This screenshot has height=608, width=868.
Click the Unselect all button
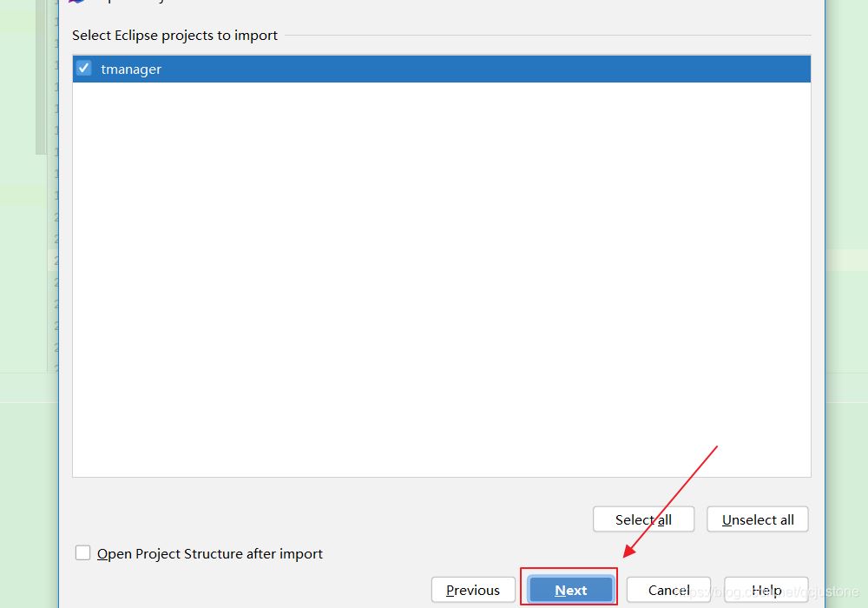pyautogui.click(x=757, y=519)
